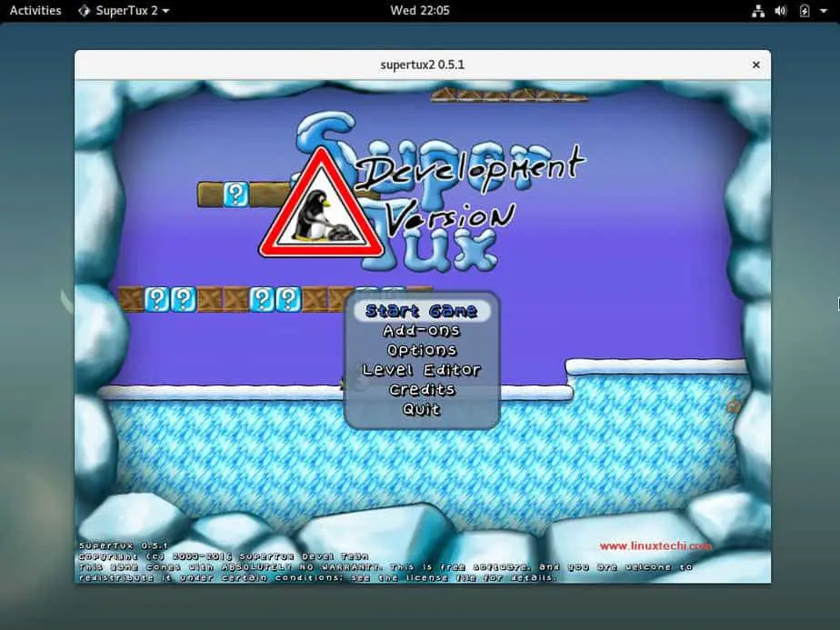Expand the system menu arrow

point(824,11)
